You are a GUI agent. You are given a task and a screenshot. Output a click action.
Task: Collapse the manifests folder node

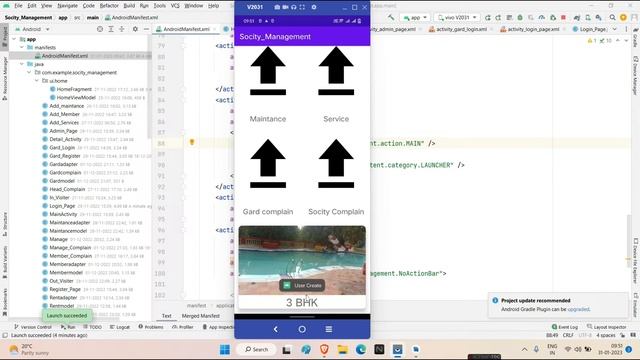(22, 47)
